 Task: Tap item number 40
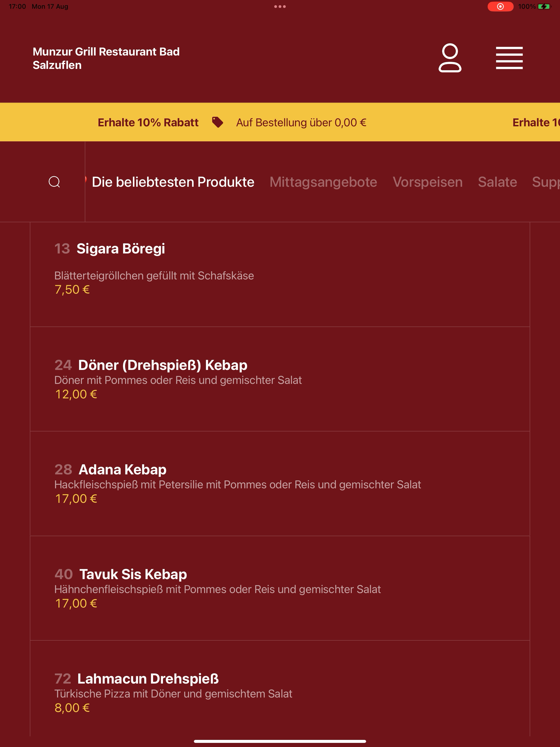[63, 574]
